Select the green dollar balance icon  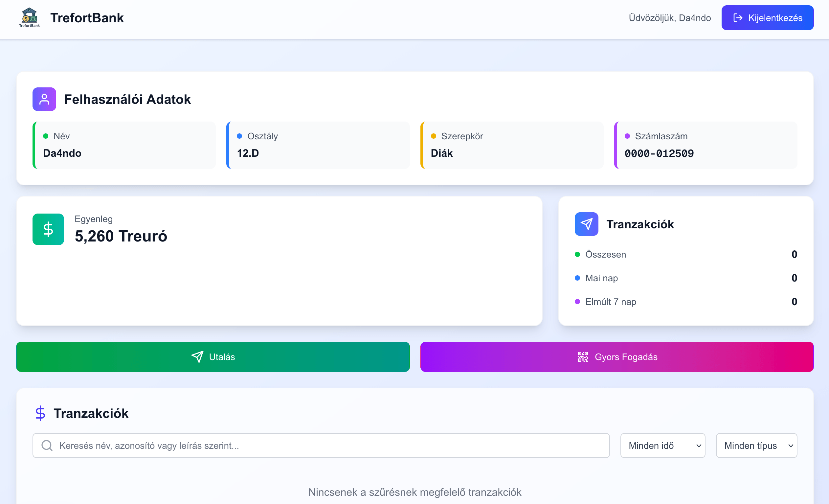pos(48,229)
